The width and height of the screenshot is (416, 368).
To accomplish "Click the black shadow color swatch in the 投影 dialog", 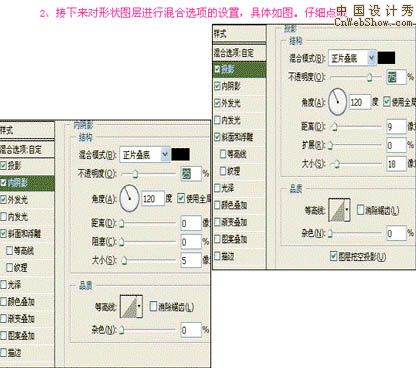I will point(386,58).
